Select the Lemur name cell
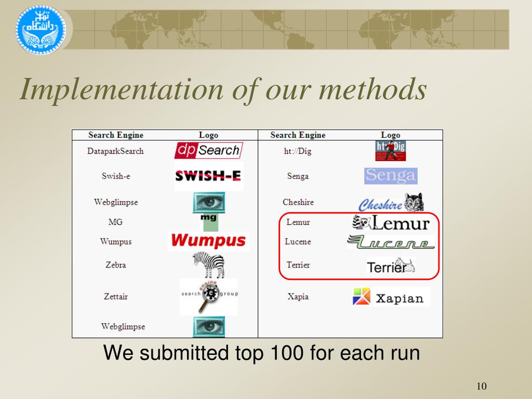 pos(298,222)
